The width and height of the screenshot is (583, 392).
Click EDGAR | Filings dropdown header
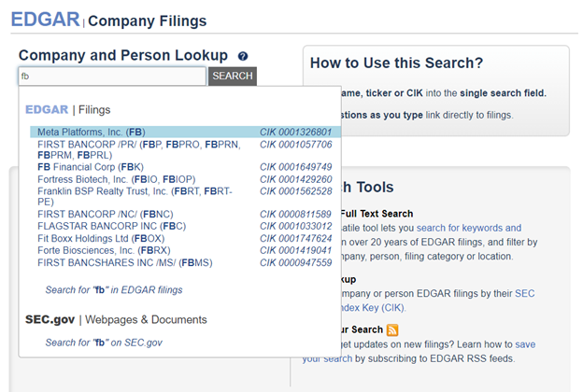(x=67, y=109)
